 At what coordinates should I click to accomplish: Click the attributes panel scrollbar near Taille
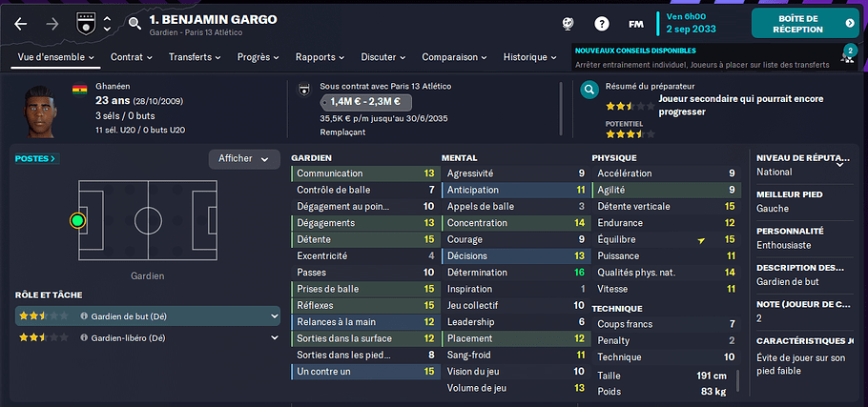pyautogui.click(x=736, y=381)
